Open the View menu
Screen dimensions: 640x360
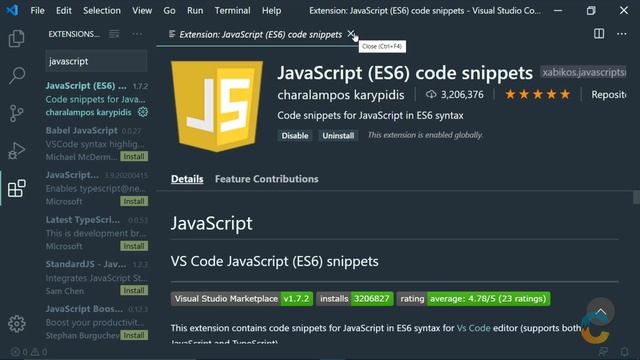(x=142, y=11)
